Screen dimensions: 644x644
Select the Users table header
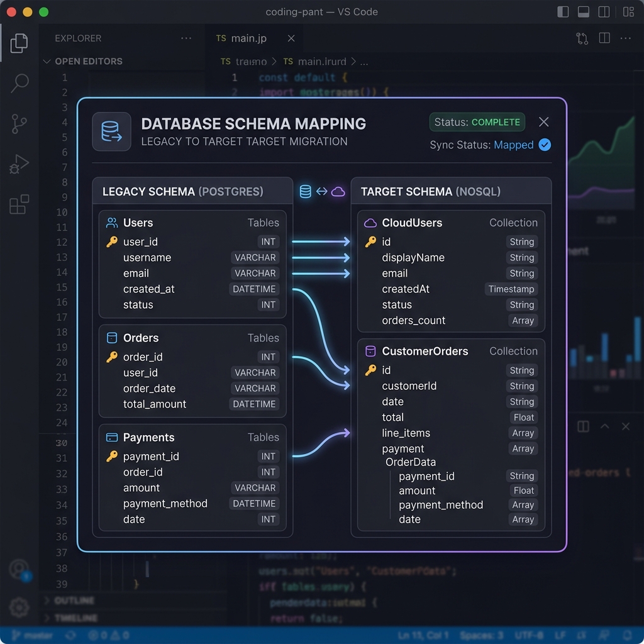coord(192,223)
